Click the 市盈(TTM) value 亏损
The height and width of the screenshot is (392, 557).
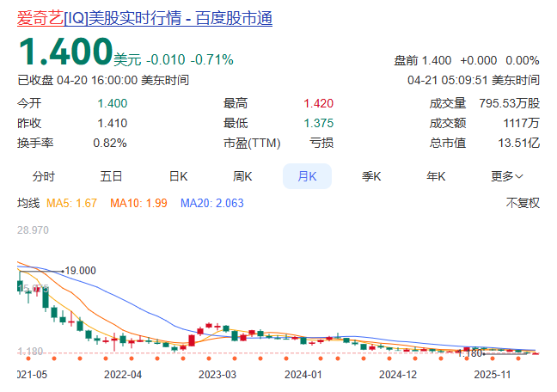coord(321,144)
